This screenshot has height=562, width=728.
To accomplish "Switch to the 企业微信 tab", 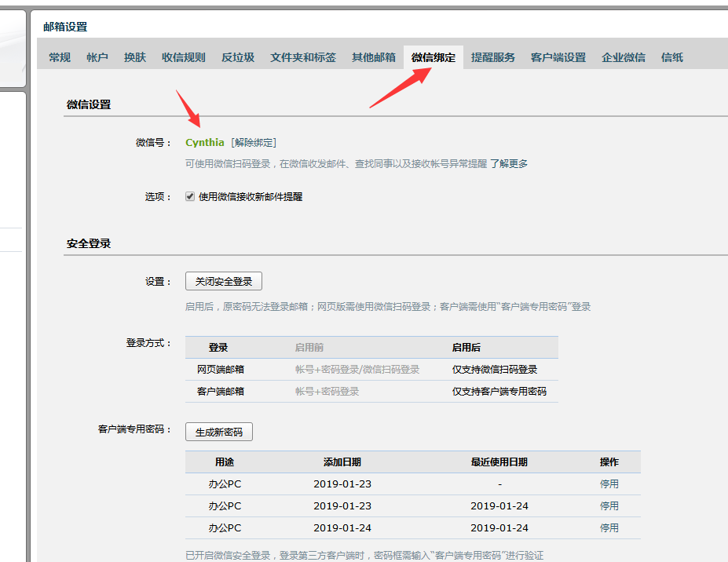I will point(624,57).
